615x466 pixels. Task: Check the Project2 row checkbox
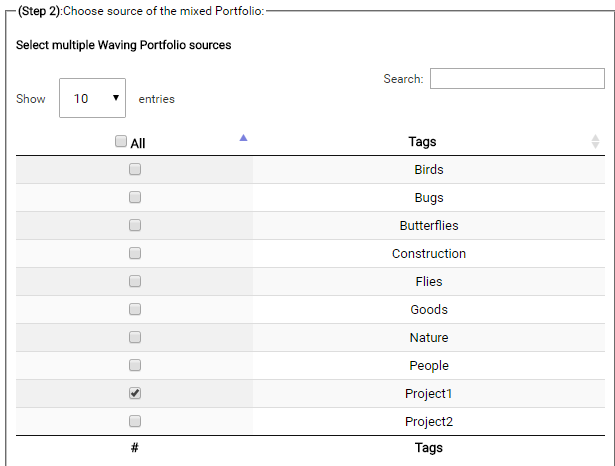pos(135,421)
